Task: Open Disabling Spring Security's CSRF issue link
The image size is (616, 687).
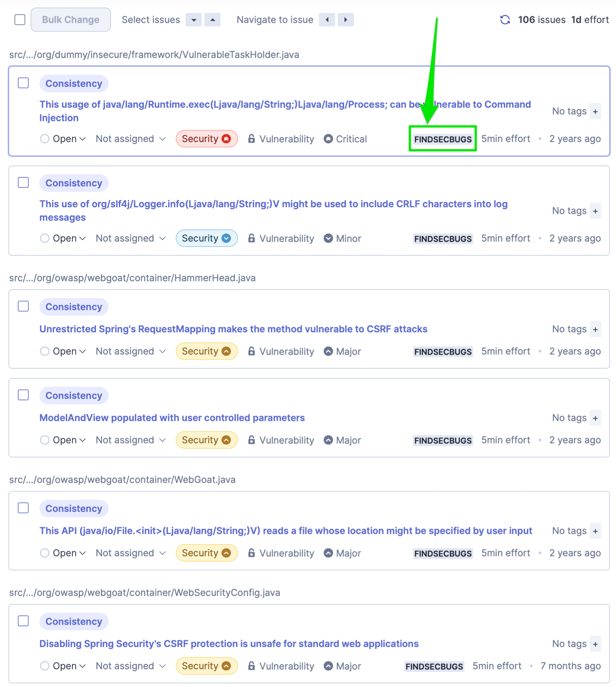Action: (x=229, y=644)
